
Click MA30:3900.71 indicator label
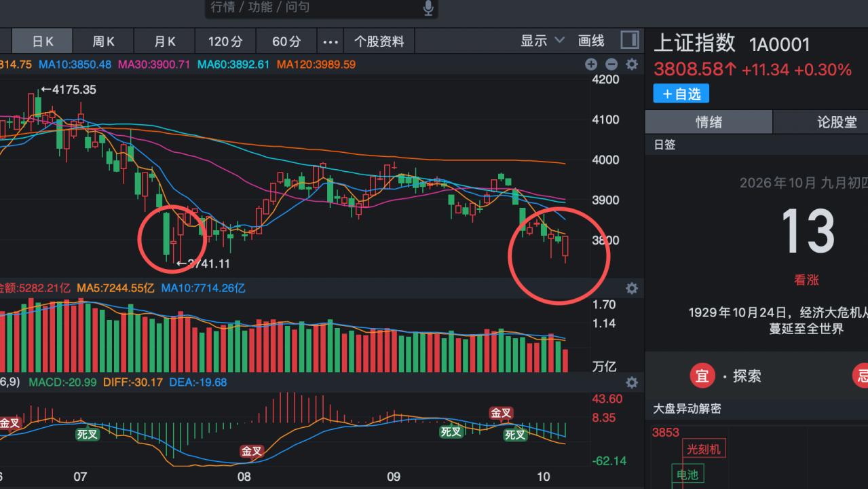coord(154,65)
